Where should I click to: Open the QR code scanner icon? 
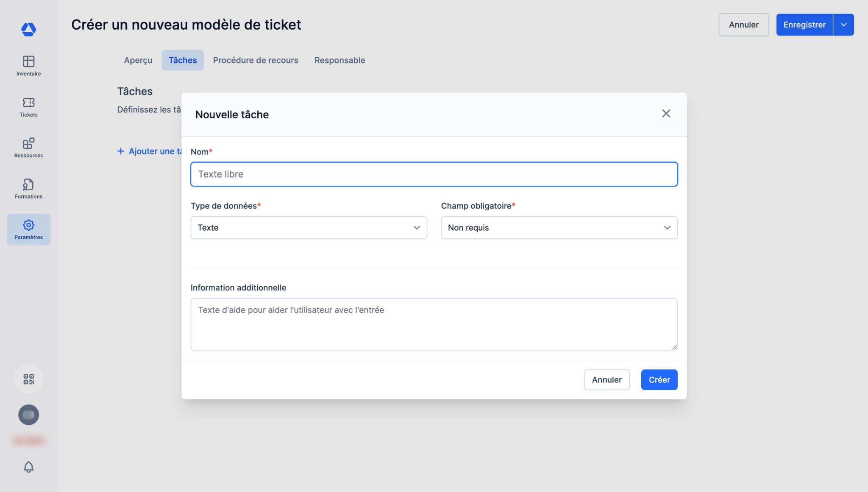click(x=28, y=379)
